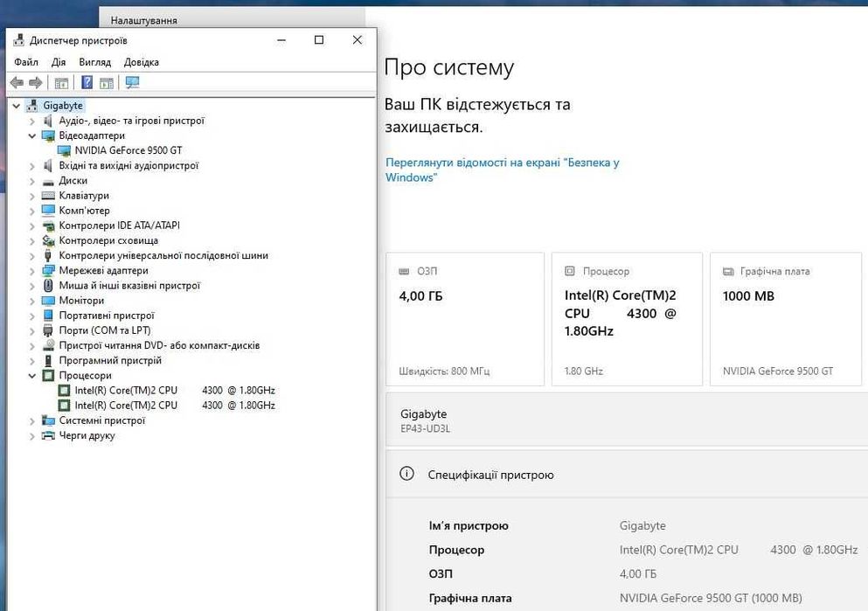
Task: Click the Диски drive icon
Action: point(48,181)
